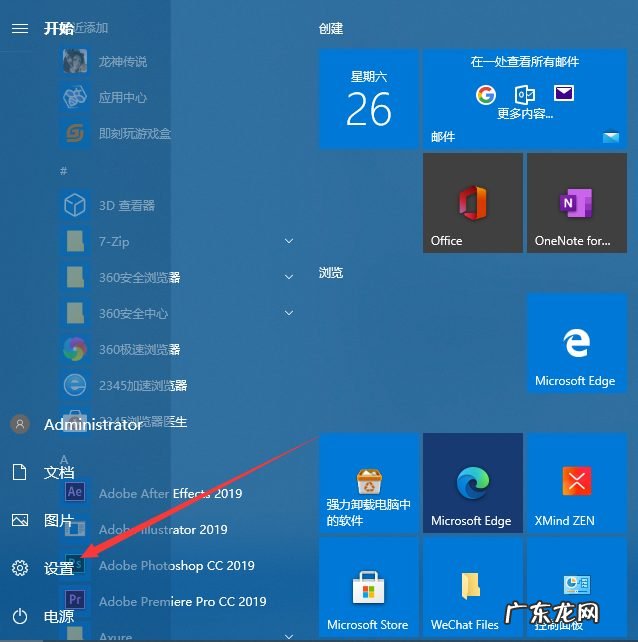Click 在一处查看所有邮件 text
The image size is (638, 642).
tap(525, 62)
